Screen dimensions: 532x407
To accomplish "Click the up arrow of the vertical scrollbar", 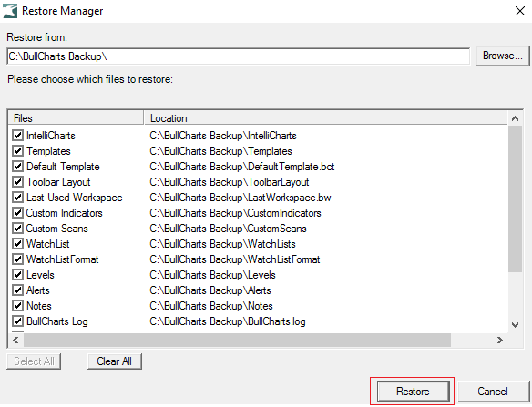I will (x=515, y=118).
